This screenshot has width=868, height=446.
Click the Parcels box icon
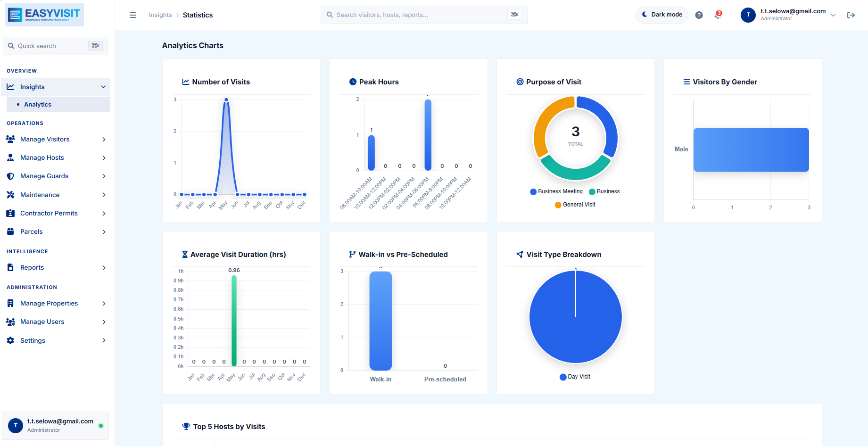[x=10, y=231]
